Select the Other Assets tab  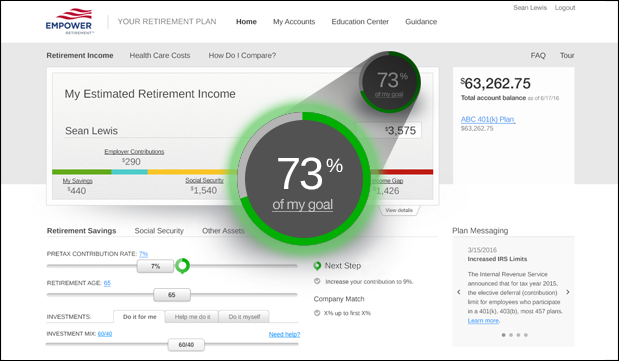pyautogui.click(x=223, y=231)
